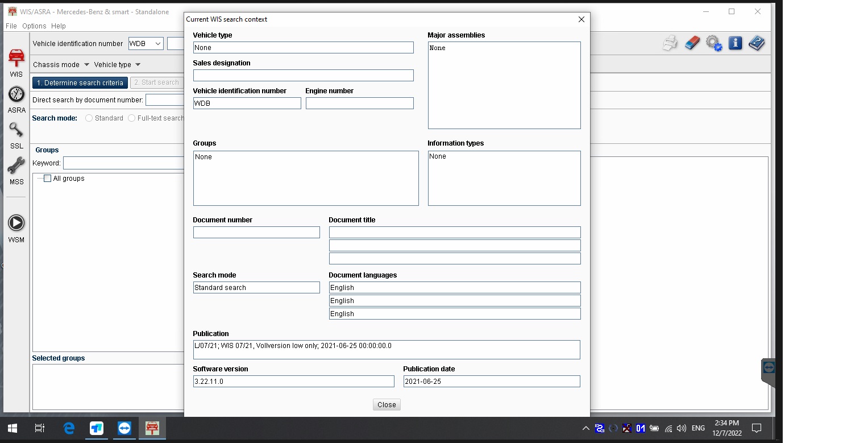Screen dimensions: 868x443
Task: Open the MSS wrench module
Action: pos(16,171)
